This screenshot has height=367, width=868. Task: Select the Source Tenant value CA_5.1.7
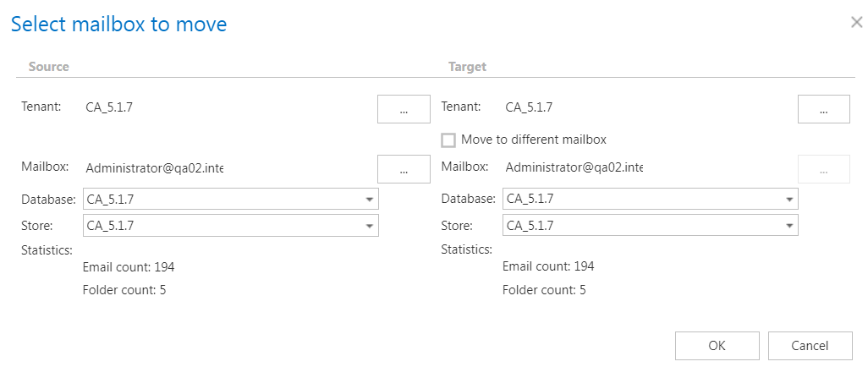(110, 107)
